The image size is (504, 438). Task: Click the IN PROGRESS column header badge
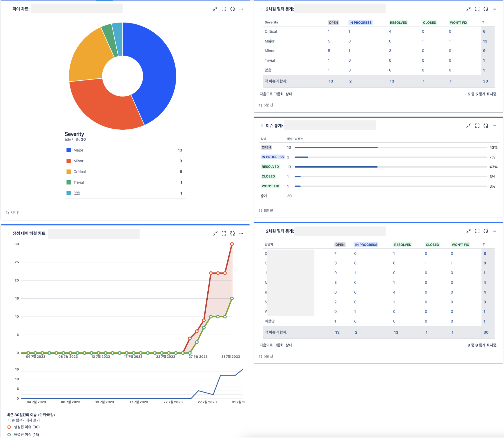[x=360, y=23]
